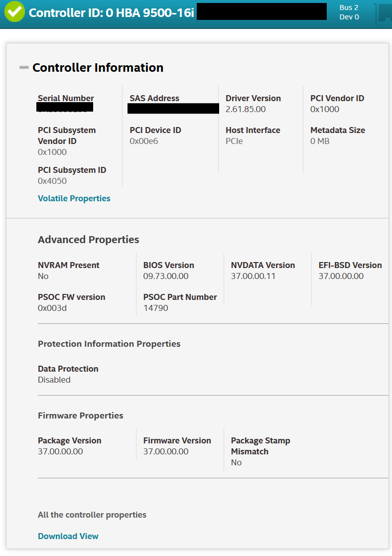Select the Driver Version value 2.61.85.00
This screenshot has height=556, width=392.
(x=246, y=109)
